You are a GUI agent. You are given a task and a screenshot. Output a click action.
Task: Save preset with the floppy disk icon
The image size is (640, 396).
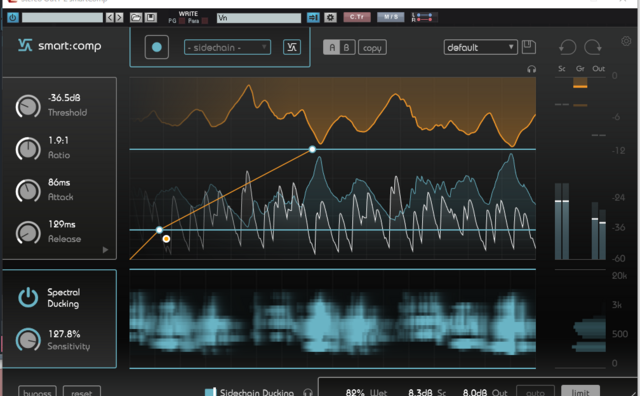tap(529, 47)
